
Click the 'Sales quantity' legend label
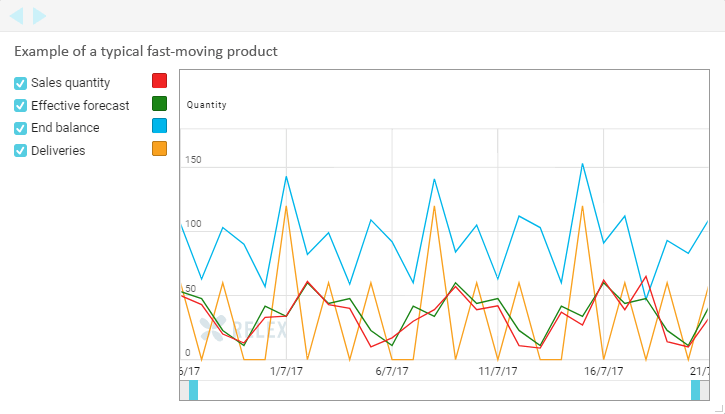(70, 83)
